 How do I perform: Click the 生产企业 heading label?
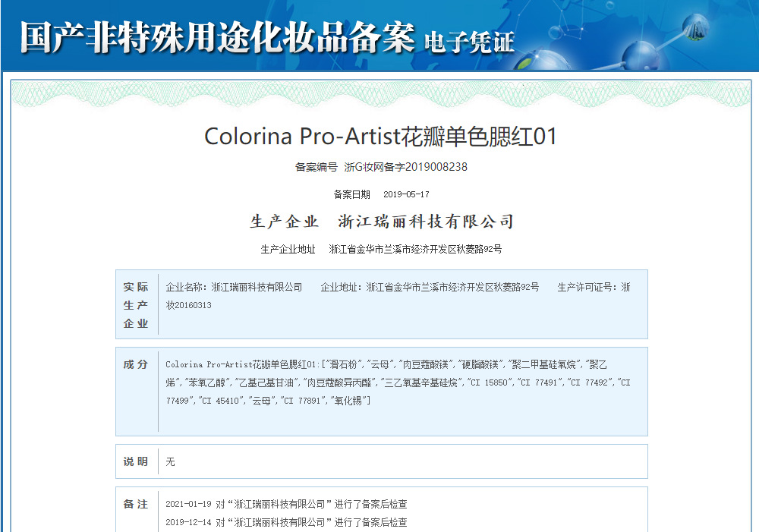pos(284,222)
